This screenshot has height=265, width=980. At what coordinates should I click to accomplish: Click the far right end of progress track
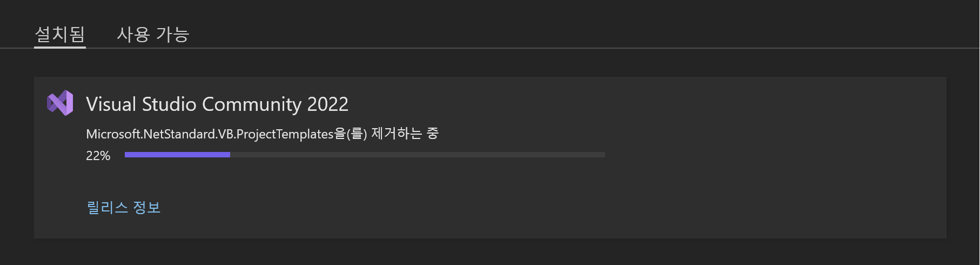603,155
